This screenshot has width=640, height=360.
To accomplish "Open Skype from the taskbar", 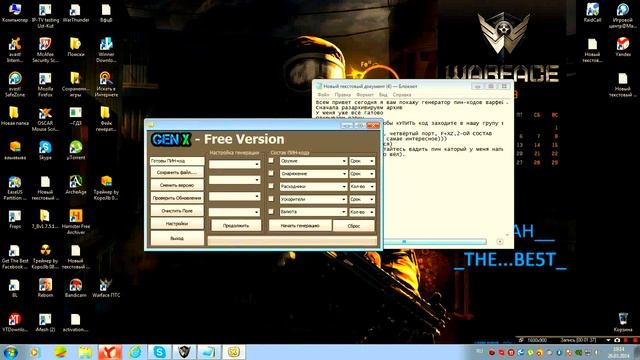I will click(x=159, y=352).
